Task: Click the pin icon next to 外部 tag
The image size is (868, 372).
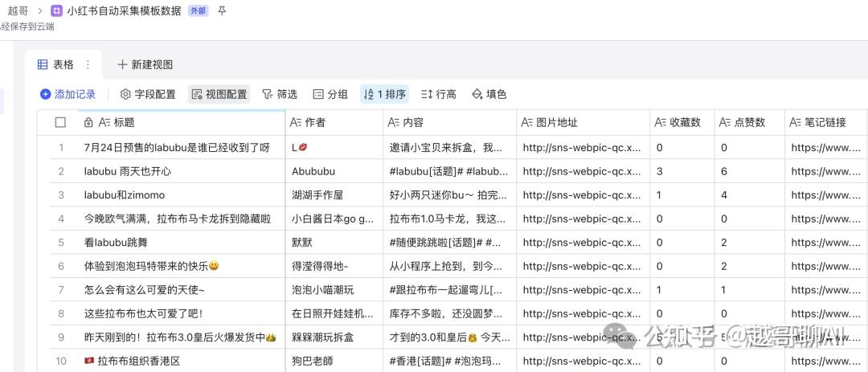Action: pyautogui.click(x=222, y=10)
